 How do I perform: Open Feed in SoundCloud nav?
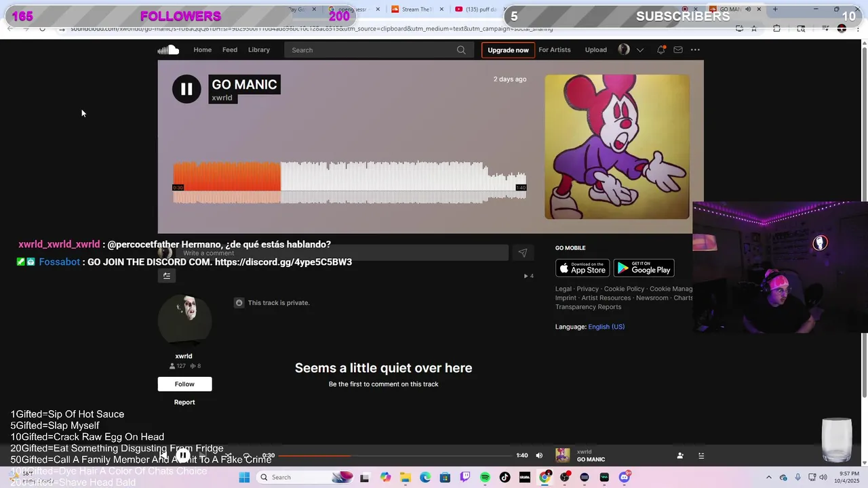pos(230,49)
